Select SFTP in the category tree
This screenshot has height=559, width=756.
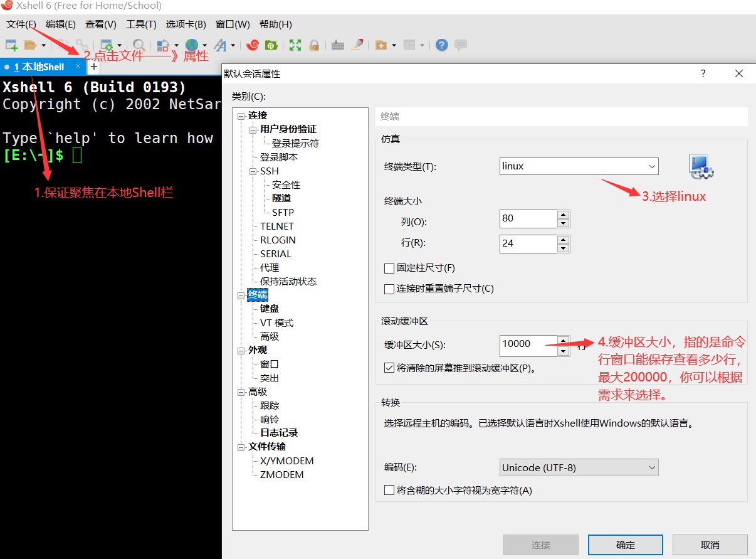283,212
